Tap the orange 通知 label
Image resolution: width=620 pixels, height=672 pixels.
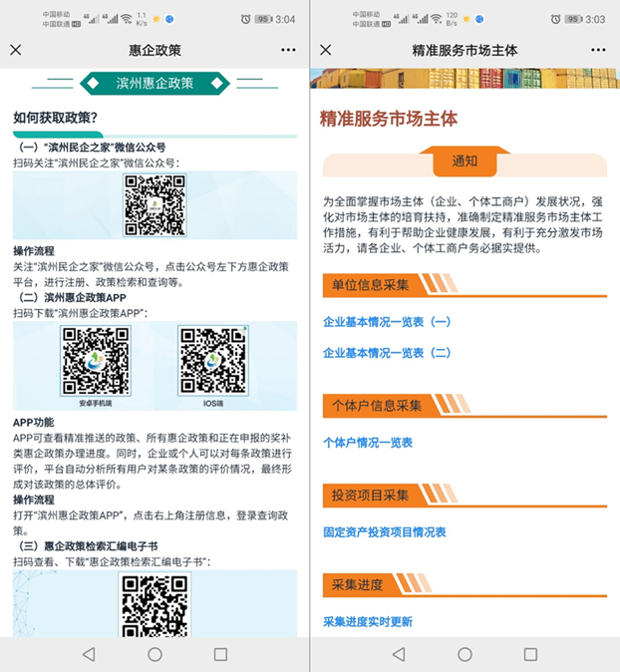[465, 161]
